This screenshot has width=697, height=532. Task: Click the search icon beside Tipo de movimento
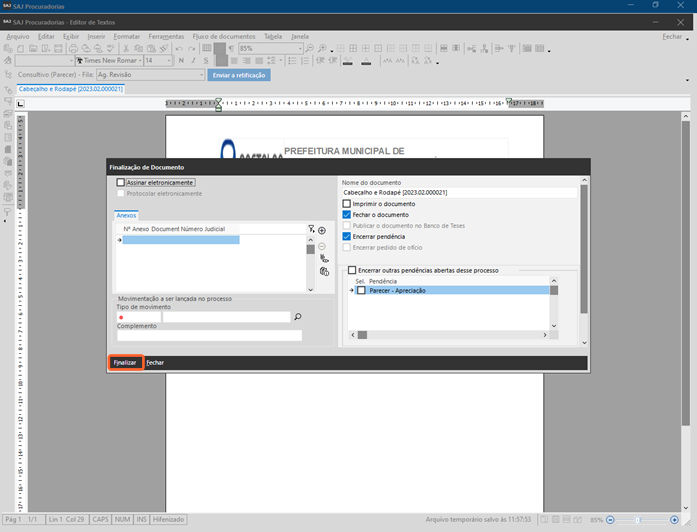click(297, 317)
